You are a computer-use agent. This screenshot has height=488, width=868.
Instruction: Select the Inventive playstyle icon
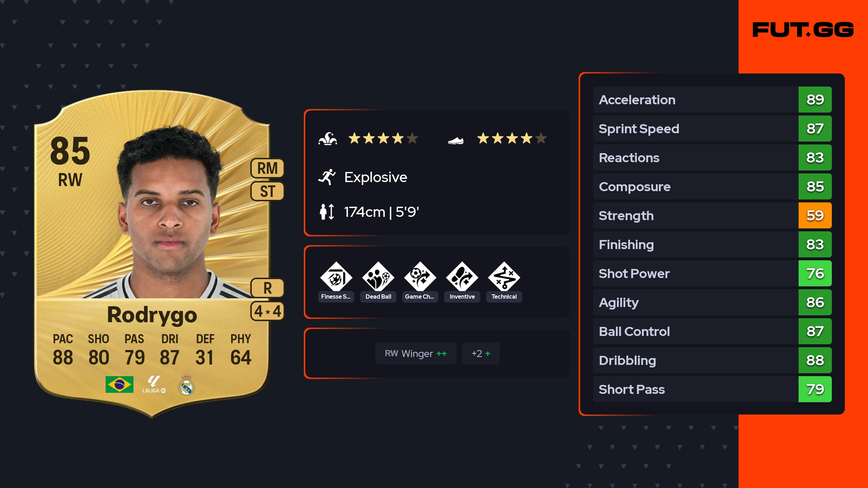tap(462, 277)
